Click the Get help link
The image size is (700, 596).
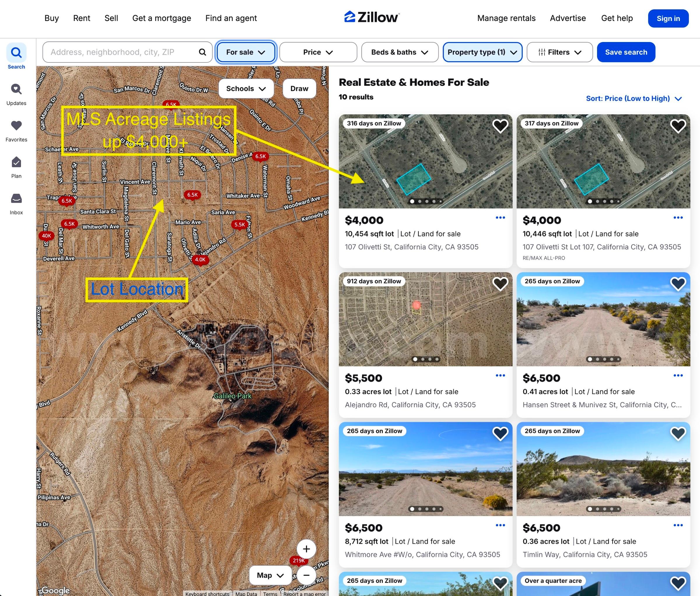[x=617, y=18]
